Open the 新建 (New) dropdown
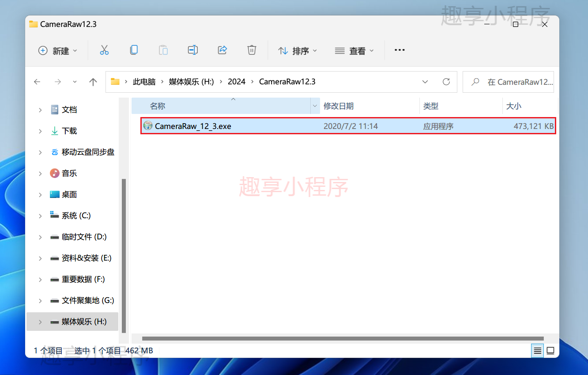The image size is (588, 375). point(57,51)
